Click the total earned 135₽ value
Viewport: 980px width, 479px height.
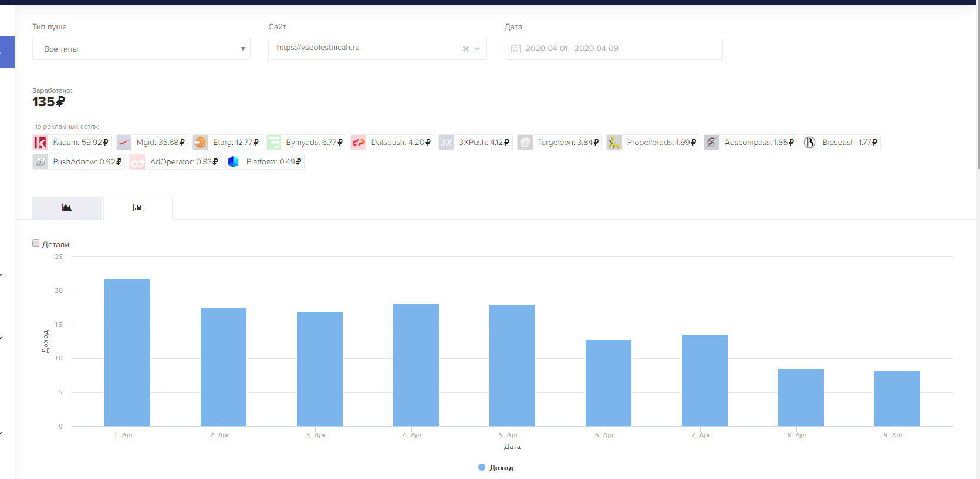click(49, 102)
